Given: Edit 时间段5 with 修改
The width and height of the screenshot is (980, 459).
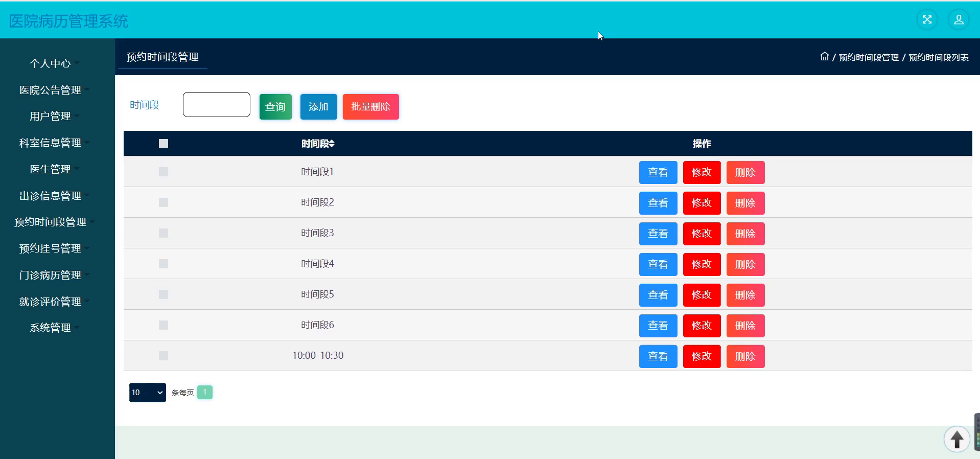Looking at the screenshot, I should coord(702,295).
